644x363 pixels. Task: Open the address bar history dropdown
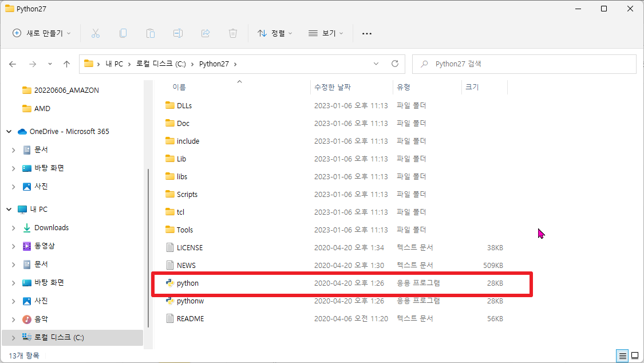coord(376,64)
